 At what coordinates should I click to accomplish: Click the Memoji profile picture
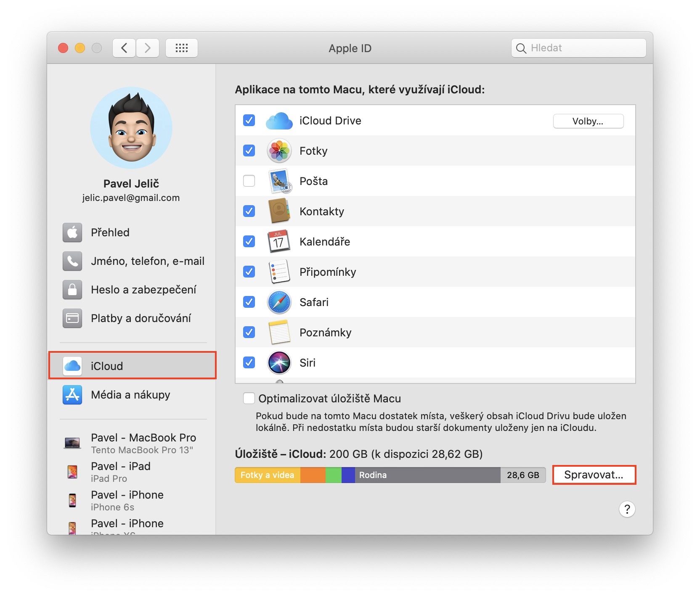pos(131,128)
